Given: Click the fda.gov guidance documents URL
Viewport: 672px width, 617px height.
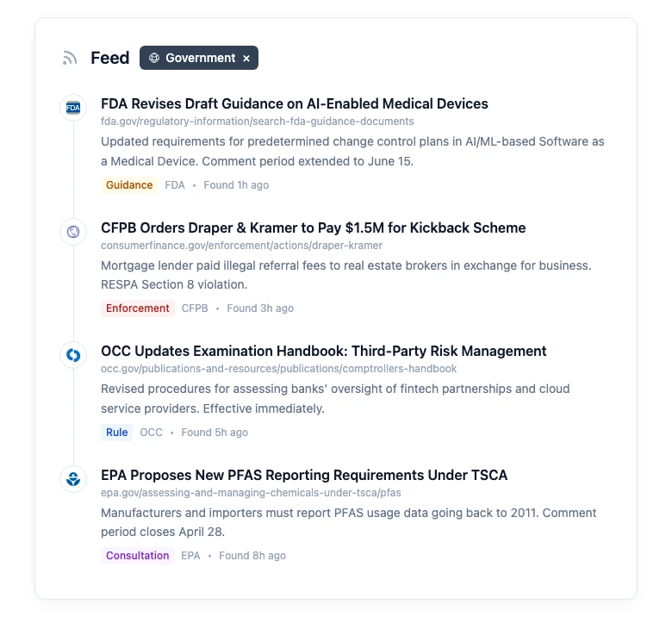Looking at the screenshot, I should coord(257,122).
